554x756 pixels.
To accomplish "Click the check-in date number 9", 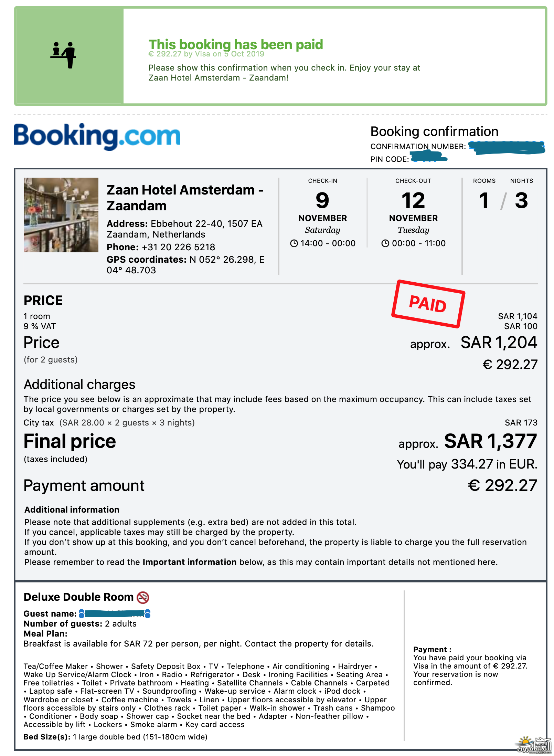I will point(322,200).
